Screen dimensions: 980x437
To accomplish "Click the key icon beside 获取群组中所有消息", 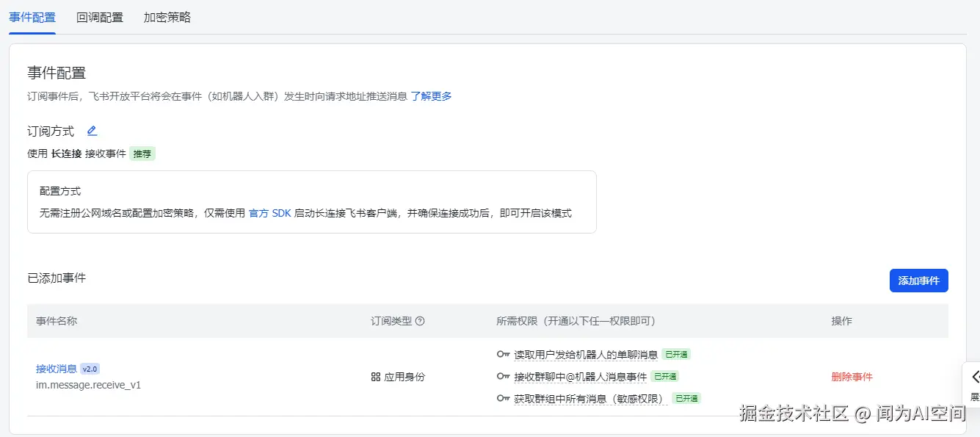I will coord(503,398).
